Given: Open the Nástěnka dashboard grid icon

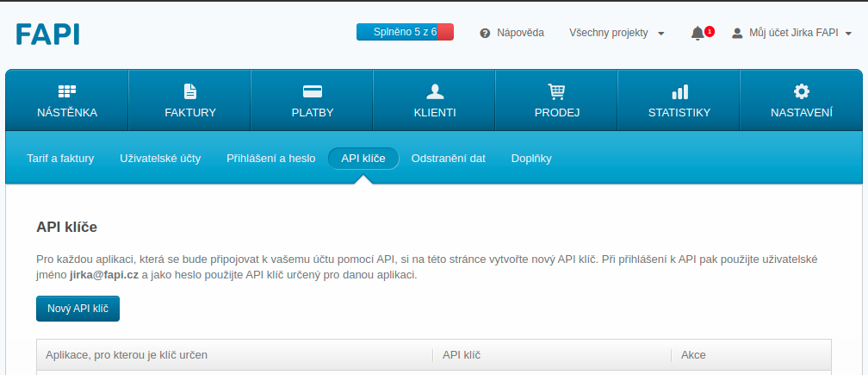Looking at the screenshot, I should pos(67,91).
